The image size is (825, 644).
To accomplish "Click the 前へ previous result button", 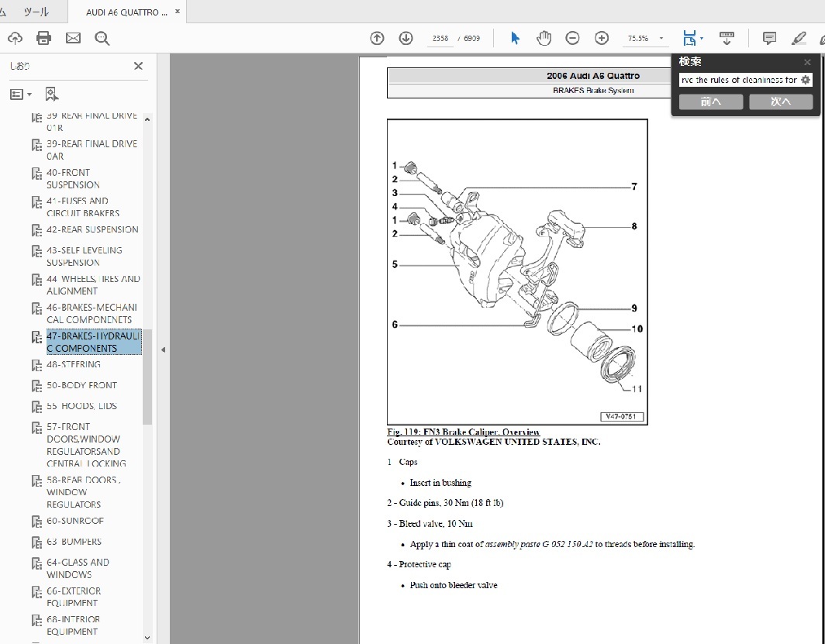I will pyautogui.click(x=711, y=102).
